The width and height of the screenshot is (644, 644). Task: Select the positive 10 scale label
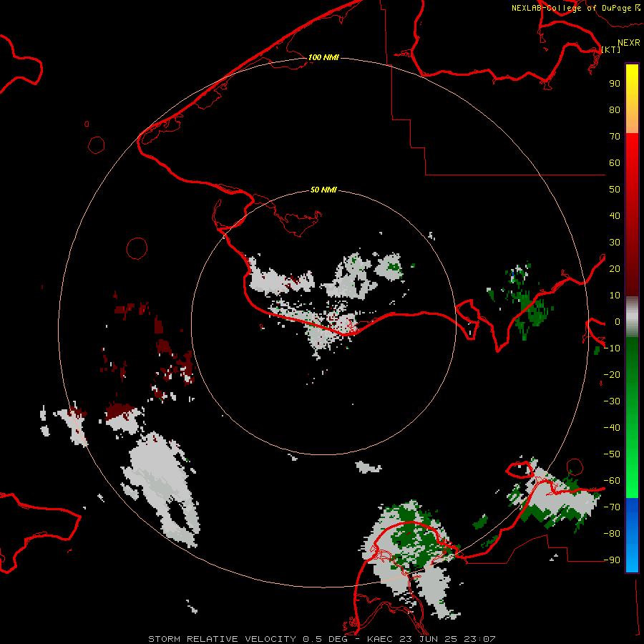click(x=615, y=296)
